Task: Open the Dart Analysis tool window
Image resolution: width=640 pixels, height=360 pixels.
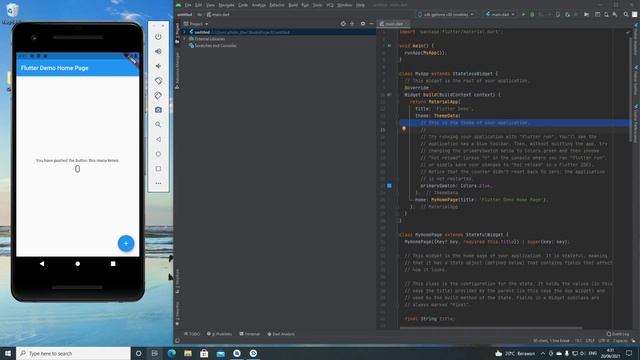Action: [x=281, y=334]
